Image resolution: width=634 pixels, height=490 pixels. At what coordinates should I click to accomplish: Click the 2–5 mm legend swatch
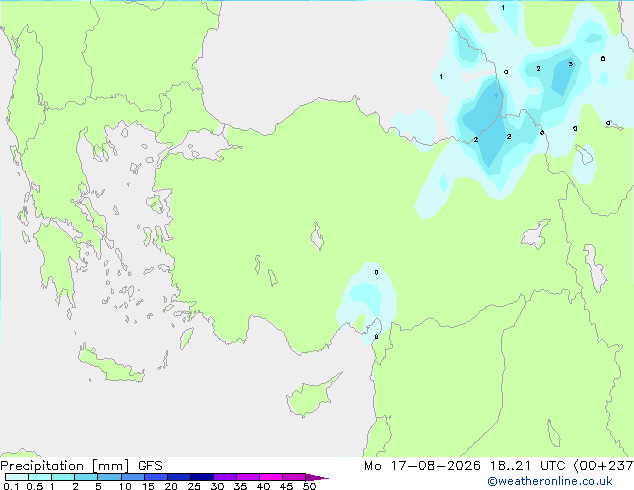[86, 477]
